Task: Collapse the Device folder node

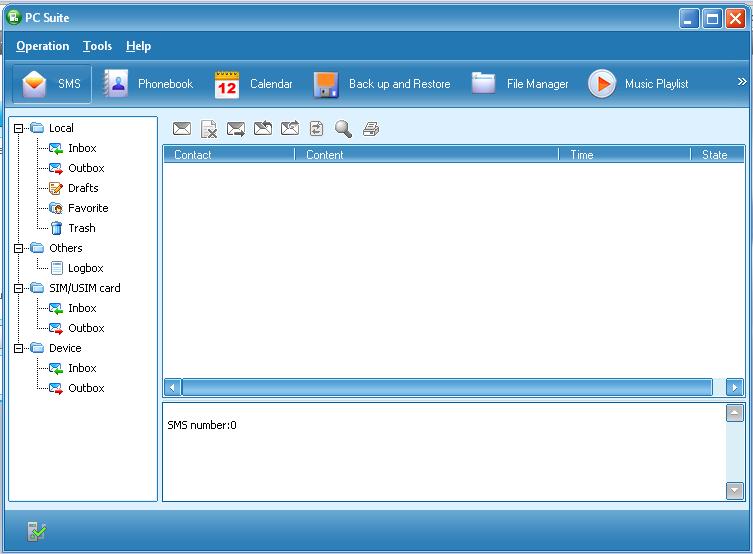Action: (18, 348)
